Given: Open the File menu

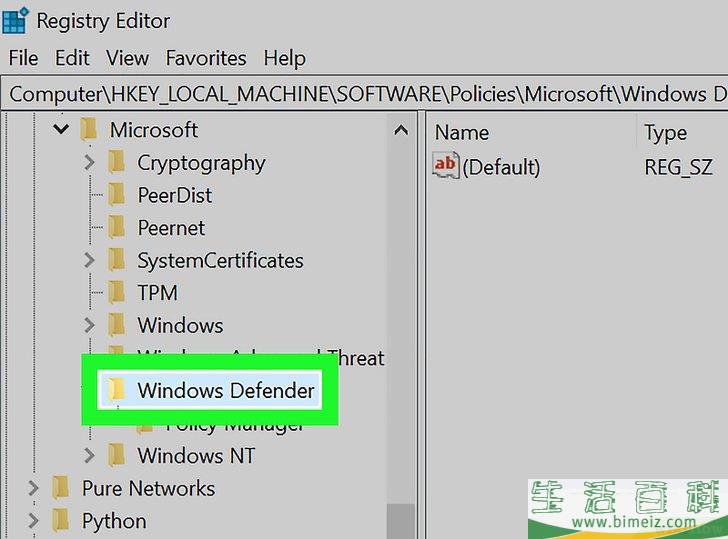Looking at the screenshot, I should pyautogui.click(x=23, y=58).
